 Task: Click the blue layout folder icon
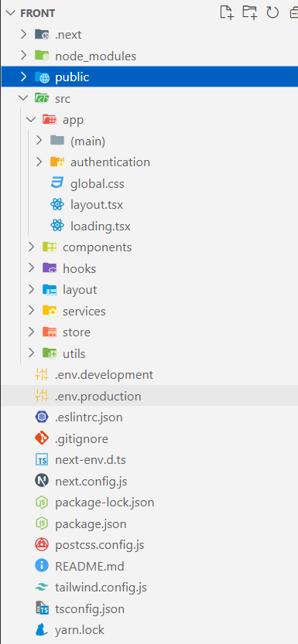[50, 290]
